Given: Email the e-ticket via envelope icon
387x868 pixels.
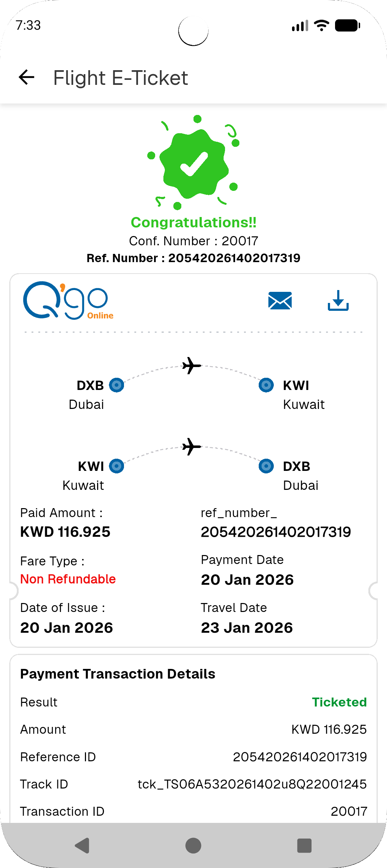Looking at the screenshot, I should point(280,300).
